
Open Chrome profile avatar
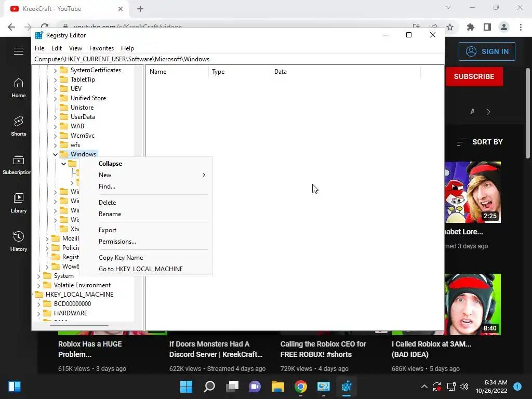(504, 27)
